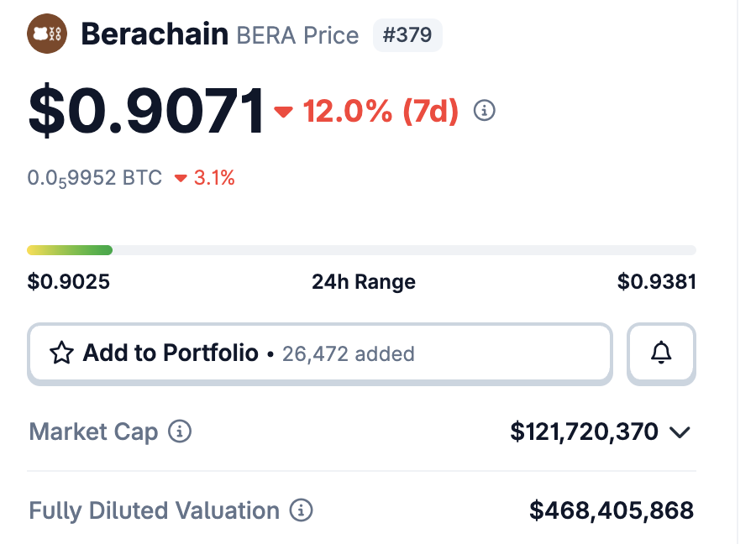Click the Berachain coin name heading

[x=155, y=34]
